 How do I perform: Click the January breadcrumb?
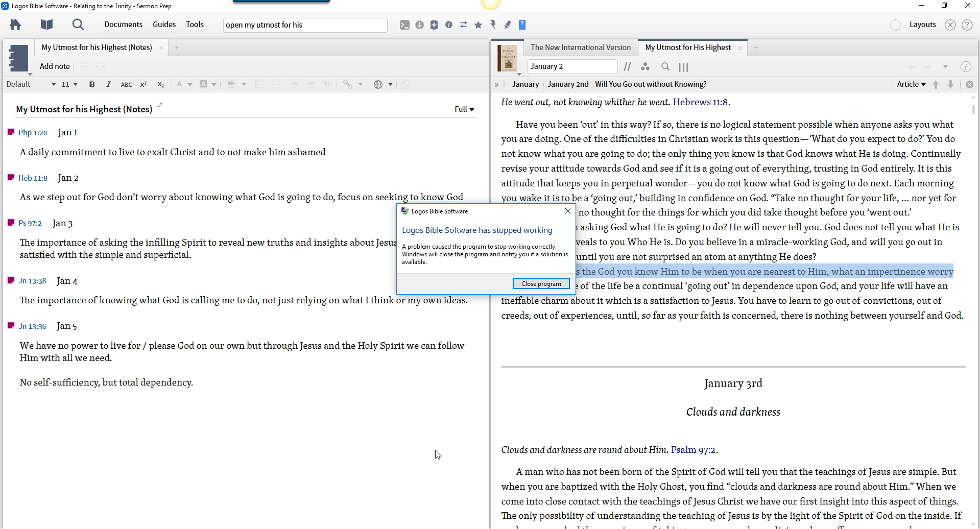pos(525,84)
